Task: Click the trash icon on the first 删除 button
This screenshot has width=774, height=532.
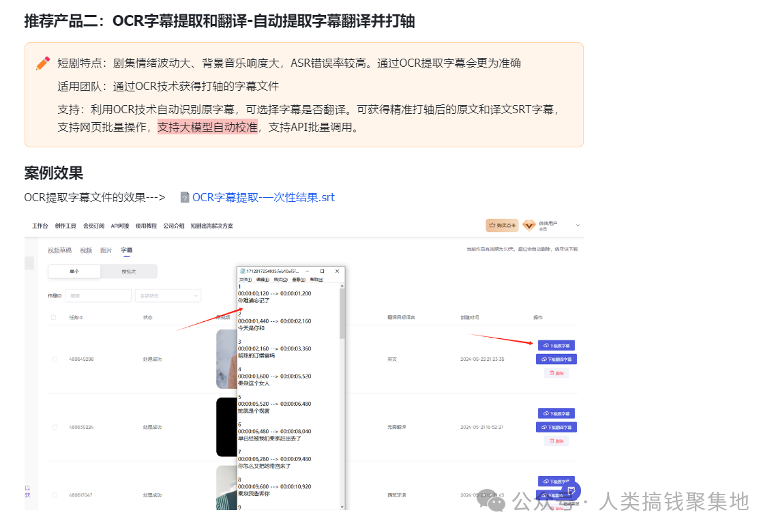Action: coord(552,373)
